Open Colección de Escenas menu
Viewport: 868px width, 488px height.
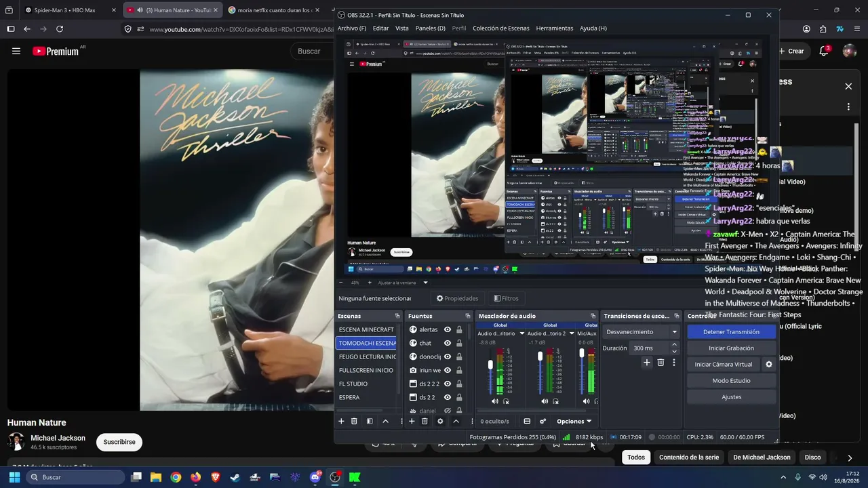(x=501, y=28)
